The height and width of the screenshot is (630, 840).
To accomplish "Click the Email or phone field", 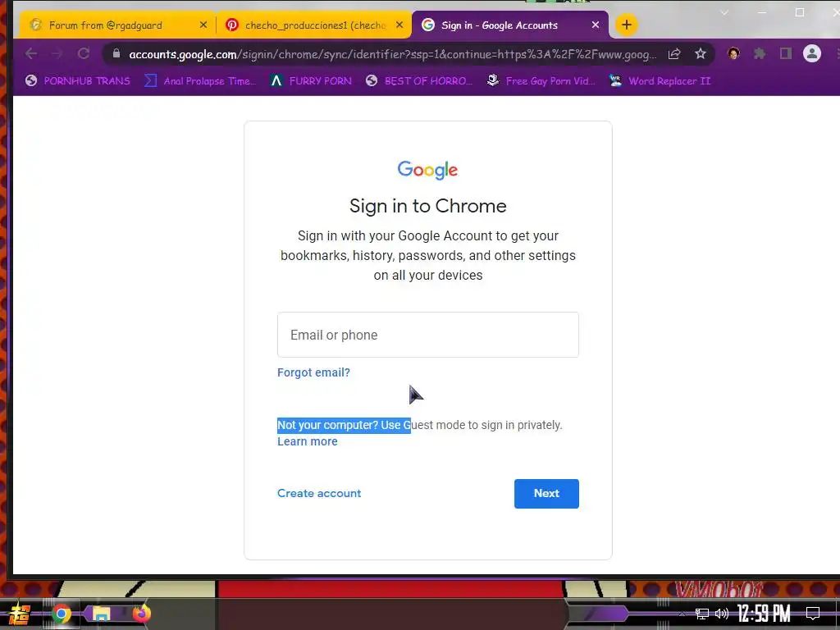I will click(428, 335).
